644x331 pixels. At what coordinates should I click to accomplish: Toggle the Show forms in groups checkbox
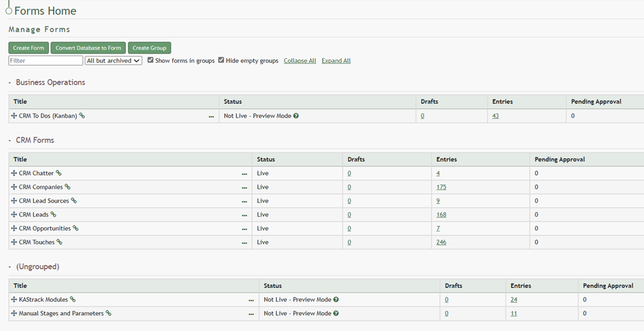coord(151,60)
